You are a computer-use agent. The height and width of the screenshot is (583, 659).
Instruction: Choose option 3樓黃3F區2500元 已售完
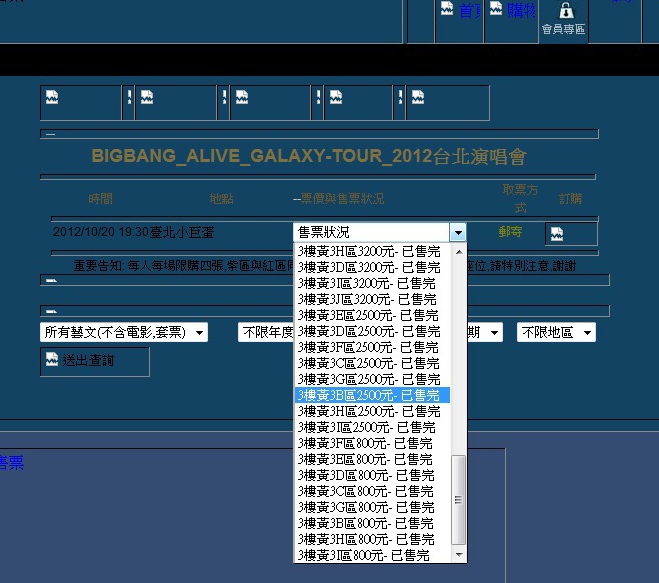tap(372, 347)
